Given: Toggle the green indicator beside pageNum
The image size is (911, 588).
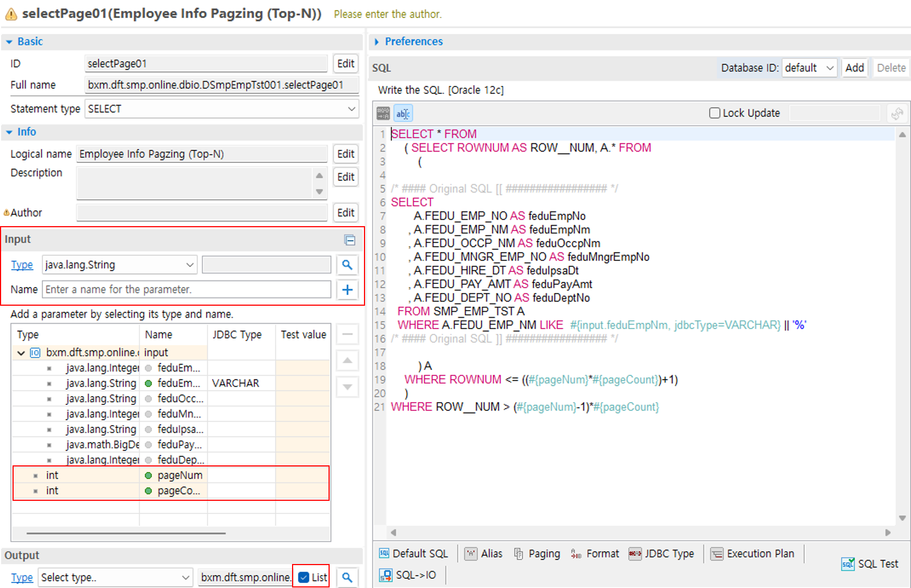Looking at the screenshot, I should click(x=148, y=475).
